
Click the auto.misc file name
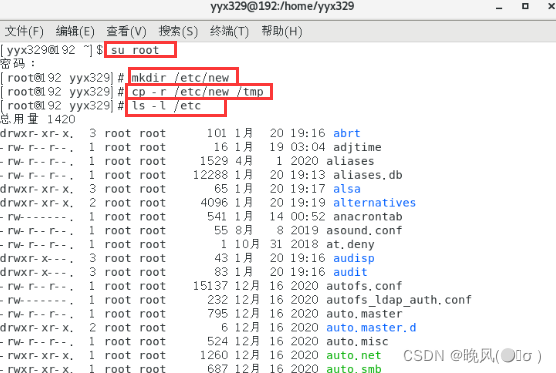point(357,341)
